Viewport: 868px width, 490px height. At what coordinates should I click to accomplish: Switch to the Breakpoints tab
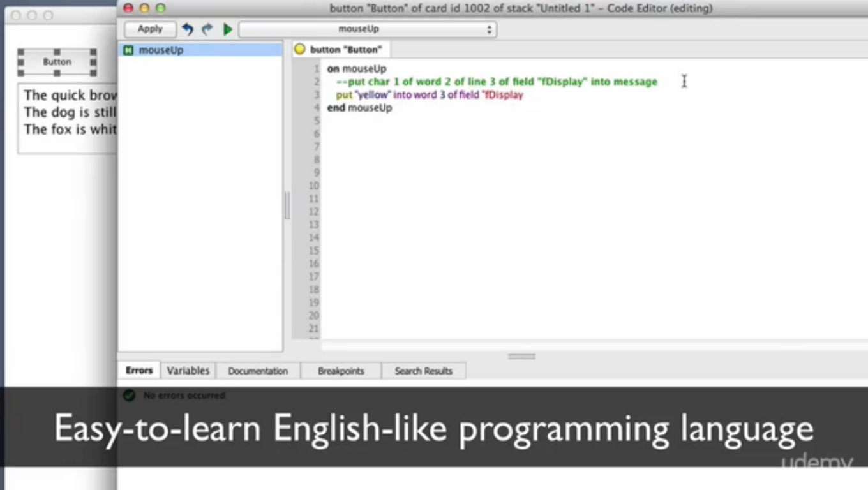[x=341, y=371]
